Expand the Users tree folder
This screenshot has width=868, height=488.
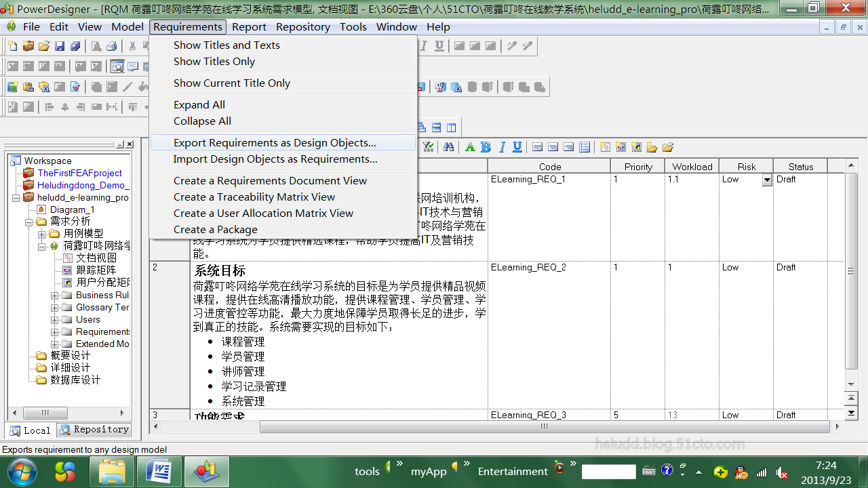55,320
